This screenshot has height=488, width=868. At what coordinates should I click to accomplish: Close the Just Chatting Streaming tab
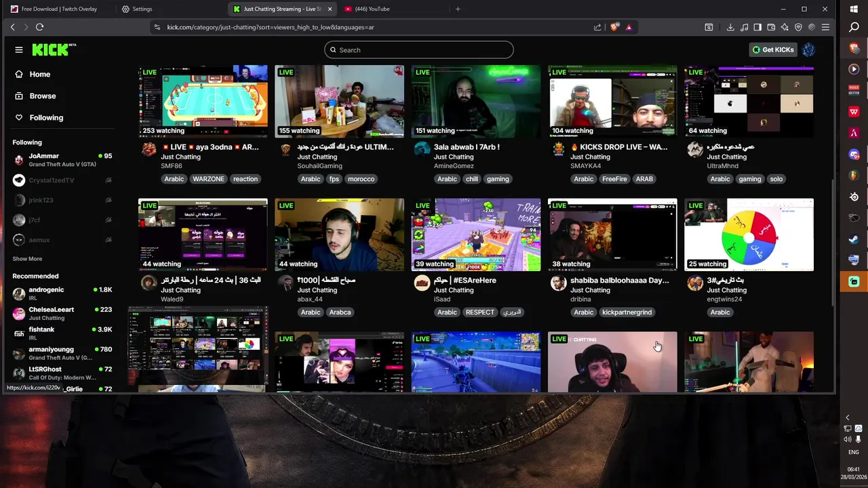click(330, 9)
